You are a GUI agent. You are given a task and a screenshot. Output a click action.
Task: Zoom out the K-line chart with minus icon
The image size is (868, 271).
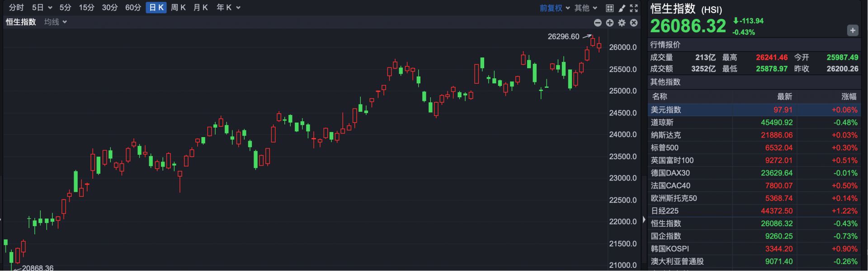coord(598,23)
